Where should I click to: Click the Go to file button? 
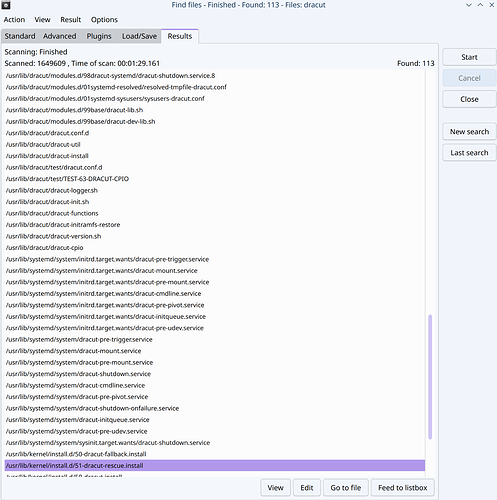click(x=346, y=488)
